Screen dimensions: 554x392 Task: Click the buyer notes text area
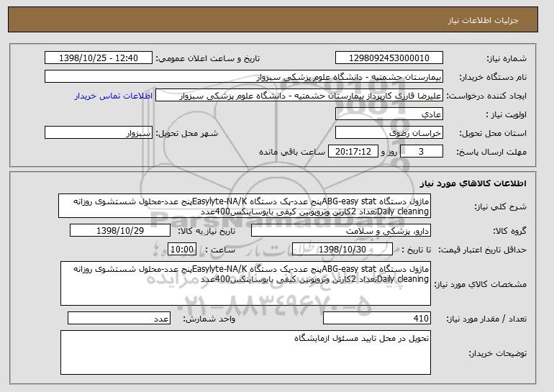tap(245, 352)
